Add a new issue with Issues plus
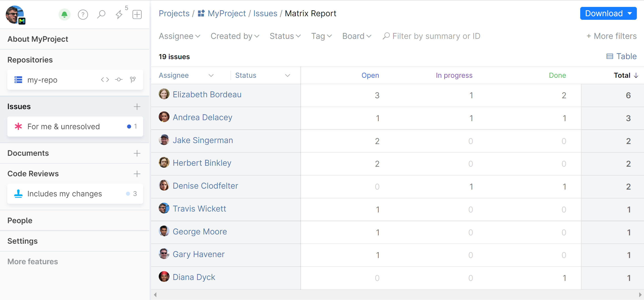This screenshot has width=644, height=300. point(137,107)
